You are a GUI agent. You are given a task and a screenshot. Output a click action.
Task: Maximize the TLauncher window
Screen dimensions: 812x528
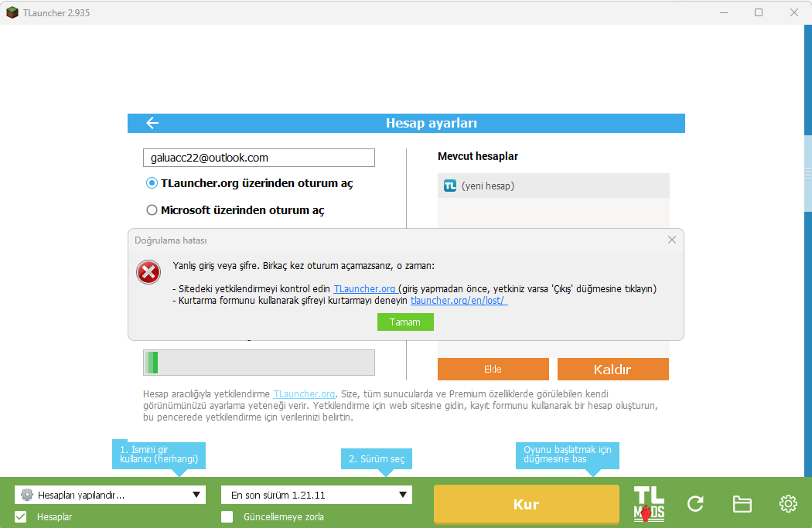759,12
